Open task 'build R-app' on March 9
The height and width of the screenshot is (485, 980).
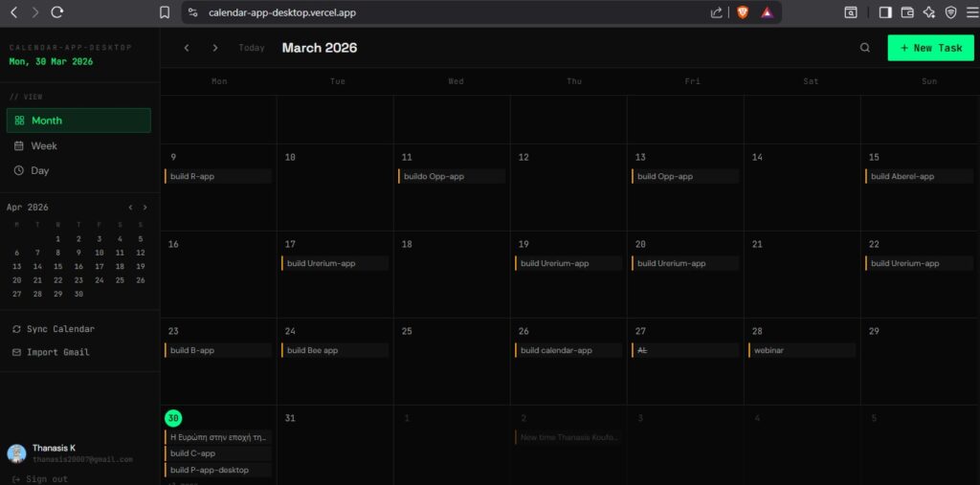pyautogui.click(x=218, y=176)
